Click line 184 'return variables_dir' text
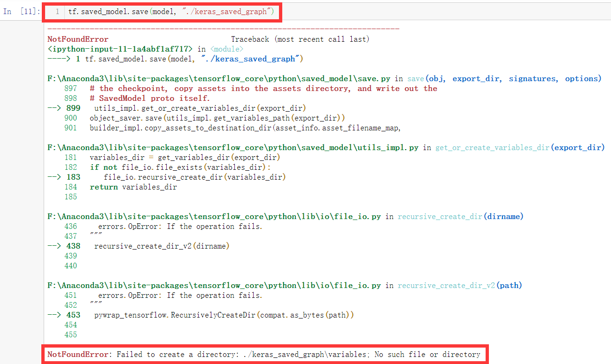 (133, 187)
